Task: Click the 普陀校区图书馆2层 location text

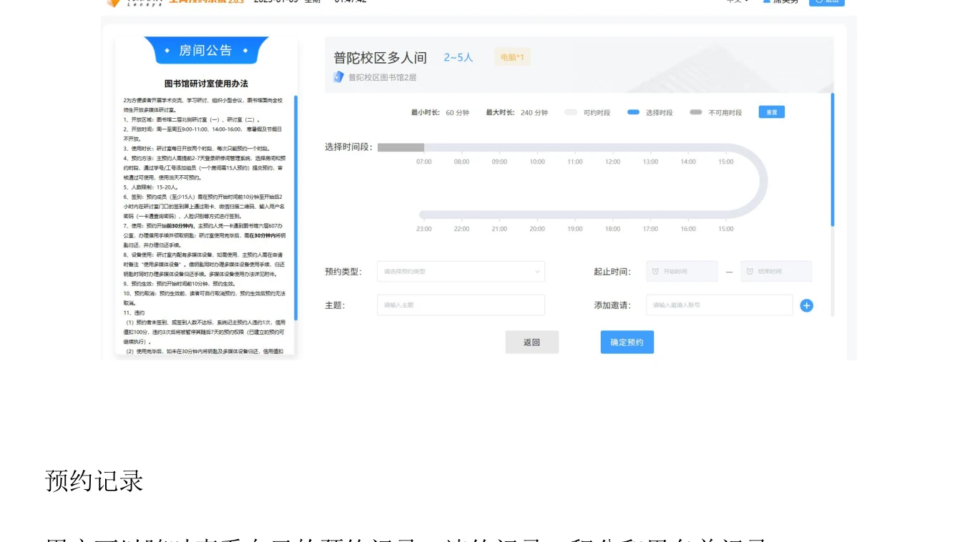Action: pyautogui.click(x=382, y=77)
